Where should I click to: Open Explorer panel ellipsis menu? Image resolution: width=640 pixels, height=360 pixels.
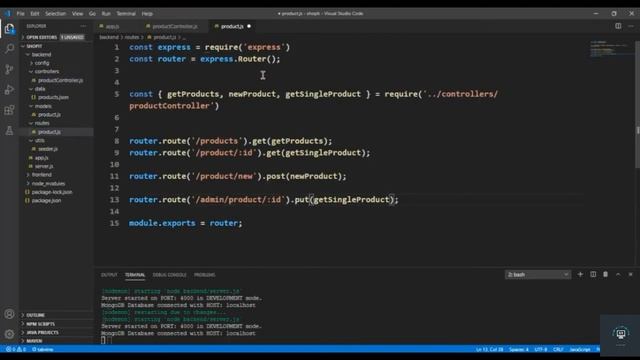click(83, 26)
